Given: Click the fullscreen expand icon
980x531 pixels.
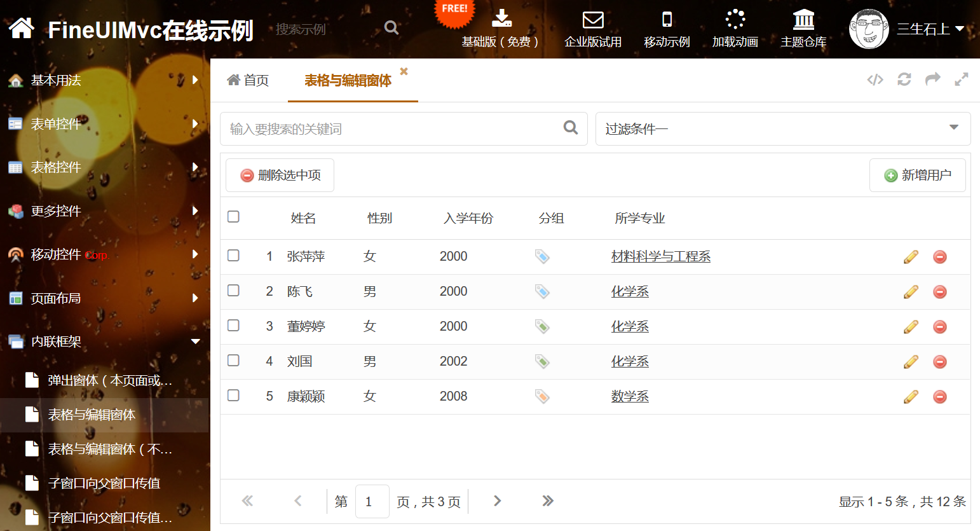Looking at the screenshot, I should point(961,79).
